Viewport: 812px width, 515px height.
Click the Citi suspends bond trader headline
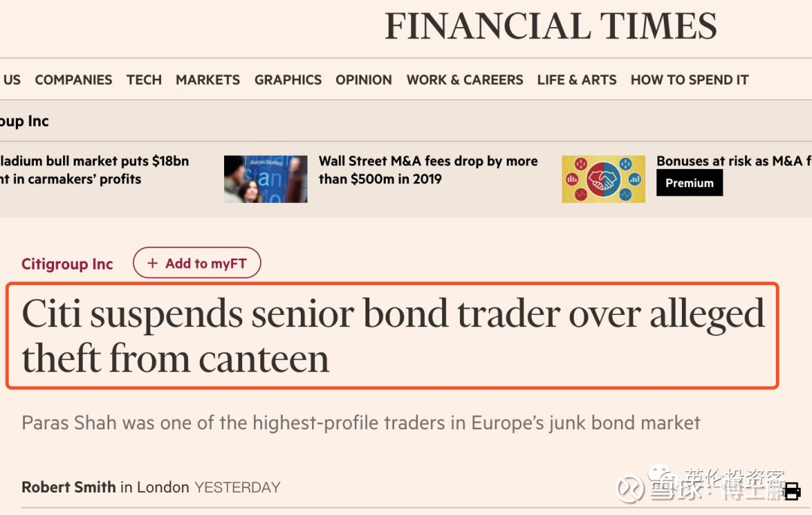coord(392,335)
